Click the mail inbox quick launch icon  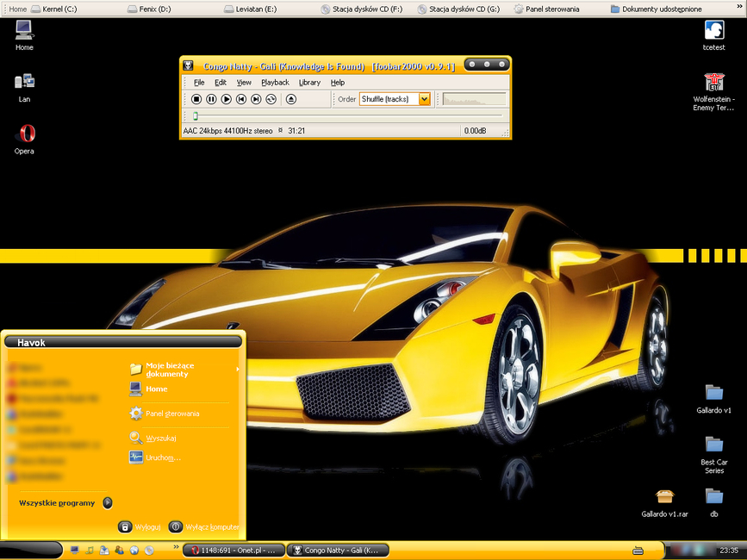104,551
